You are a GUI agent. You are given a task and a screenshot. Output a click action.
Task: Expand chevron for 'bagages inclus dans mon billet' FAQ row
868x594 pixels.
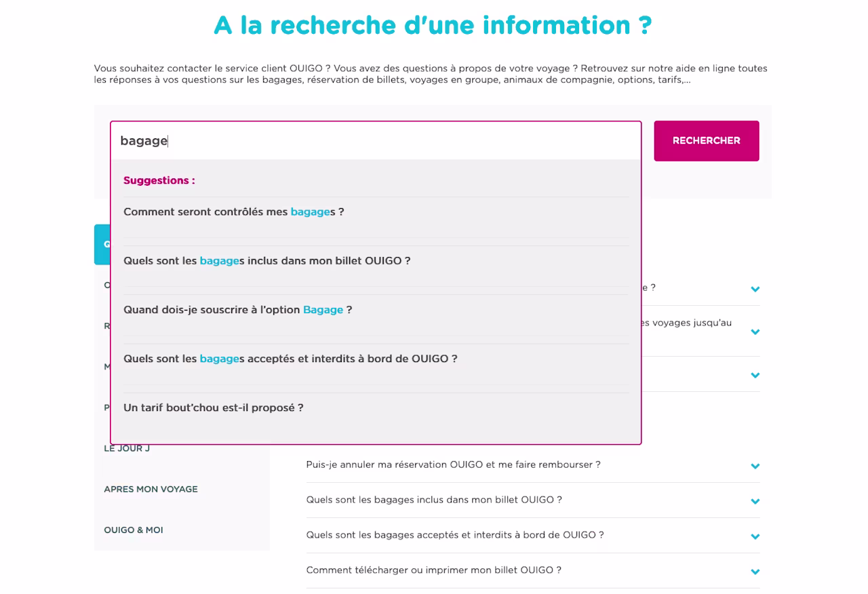pos(755,501)
